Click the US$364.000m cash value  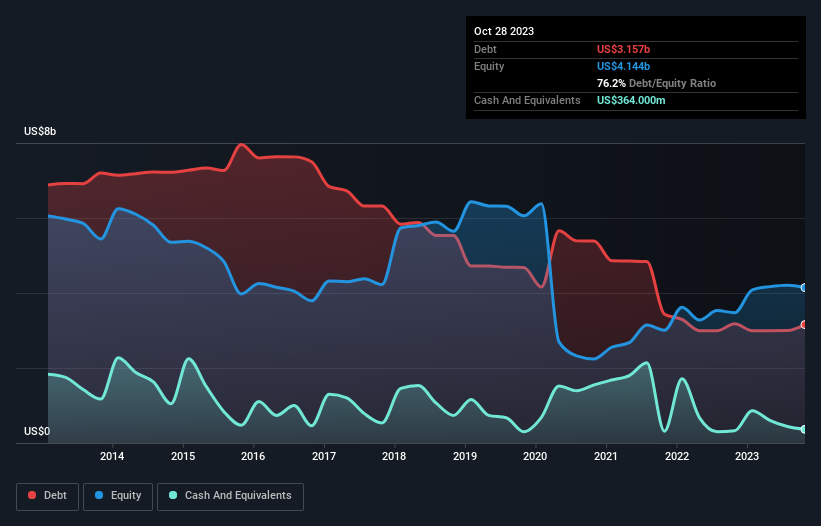(631, 100)
